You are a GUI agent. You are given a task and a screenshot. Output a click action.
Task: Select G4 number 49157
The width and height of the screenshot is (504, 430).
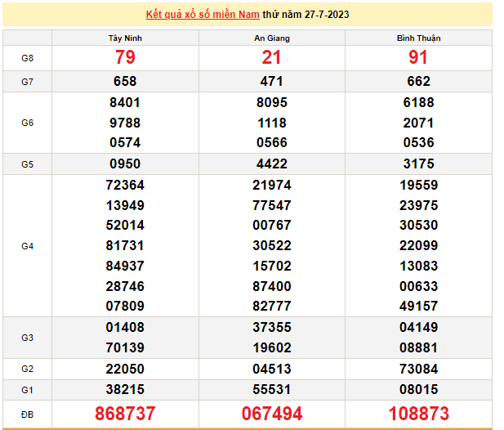tap(418, 306)
